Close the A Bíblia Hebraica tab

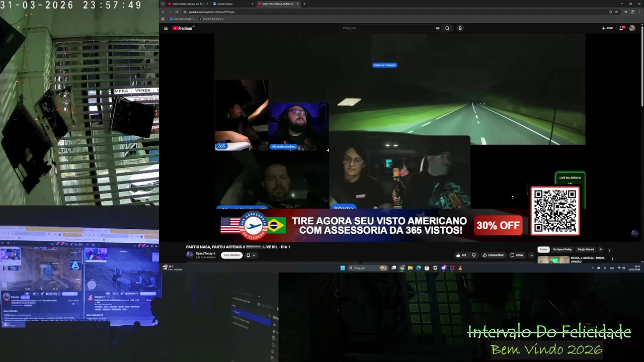click(x=207, y=4)
